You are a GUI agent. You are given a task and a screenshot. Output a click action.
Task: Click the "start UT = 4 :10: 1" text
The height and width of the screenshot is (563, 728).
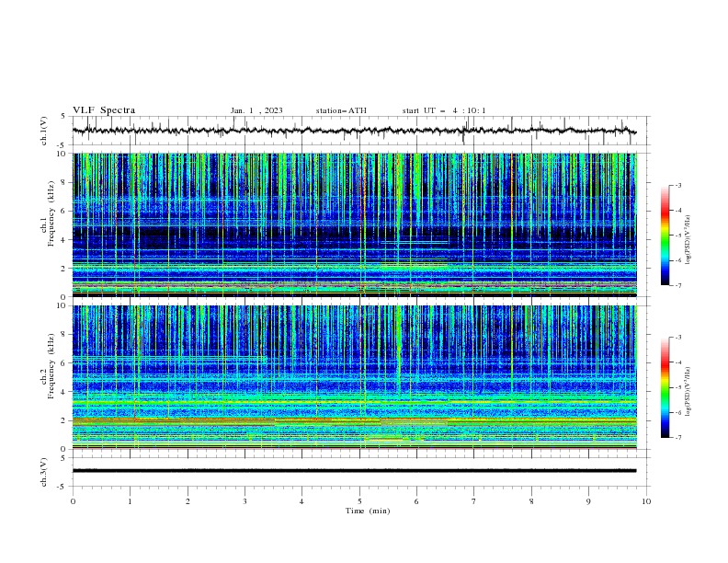point(443,110)
